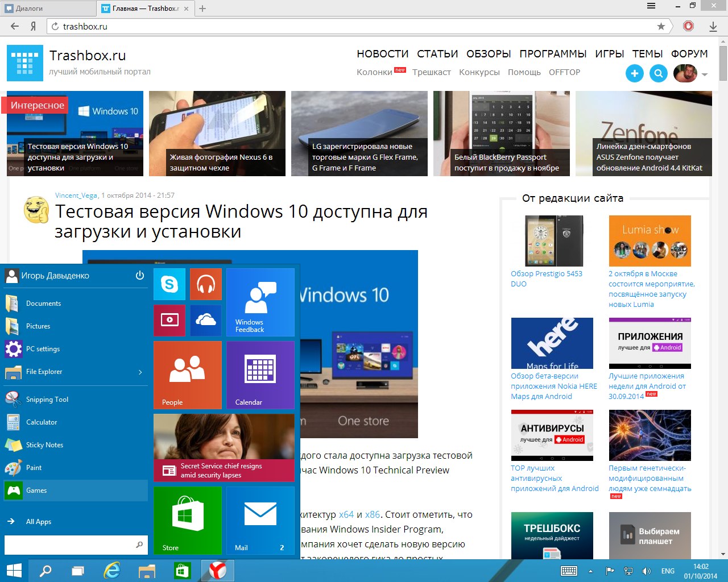The height and width of the screenshot is (582, 728).
Task: Click the red shield extension icon
Action: click(689, 26)
